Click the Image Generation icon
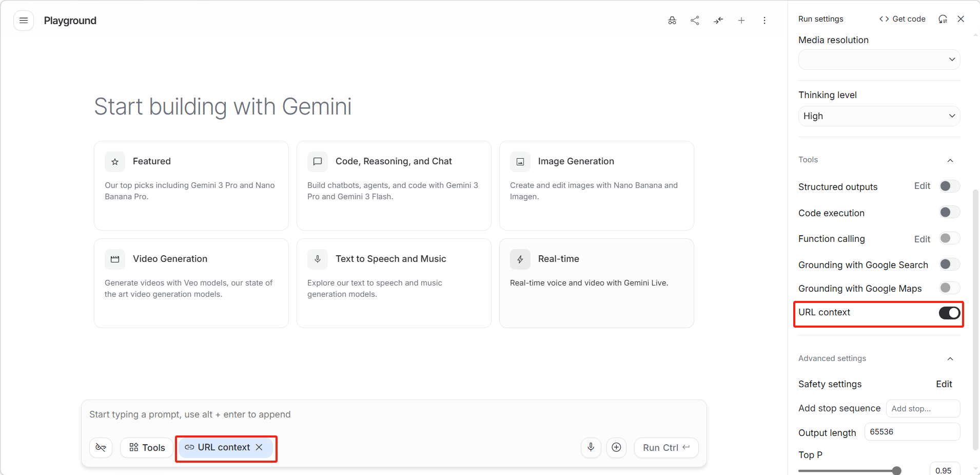 (x=520, y=162)
